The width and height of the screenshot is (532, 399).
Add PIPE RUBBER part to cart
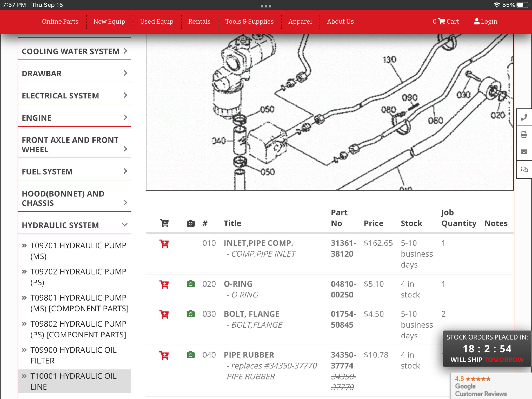(x=164, y=355)
